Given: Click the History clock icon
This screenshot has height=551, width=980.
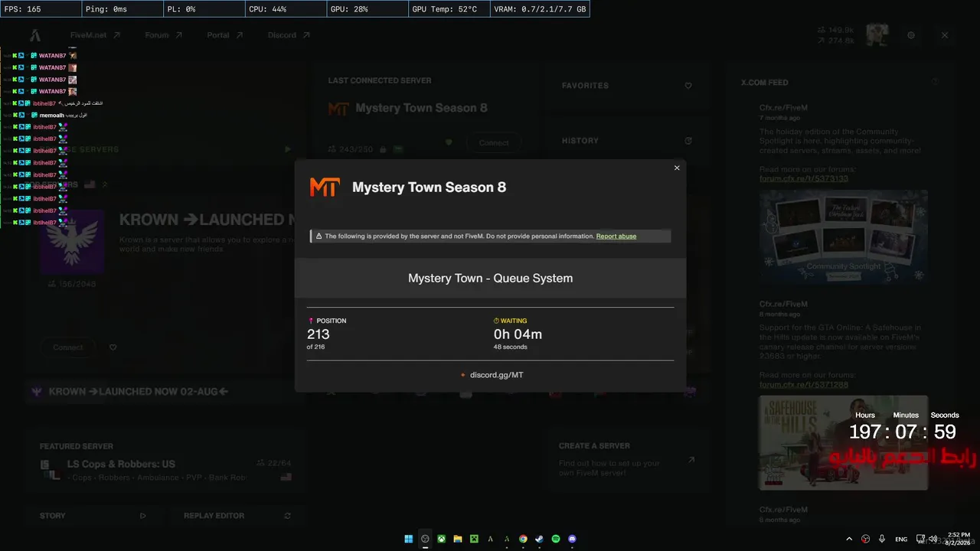Looking at the screenshot, I should 688,141.
